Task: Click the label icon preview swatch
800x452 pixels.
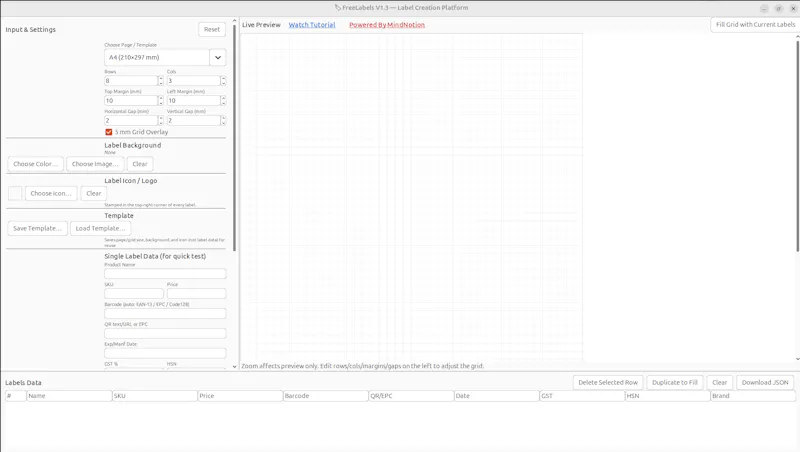Action: pos(15,193)
